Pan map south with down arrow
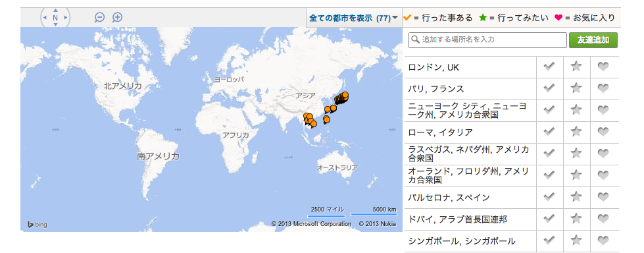Image resolution: width=644 pixels, height=253 pixels. point(55,24)
